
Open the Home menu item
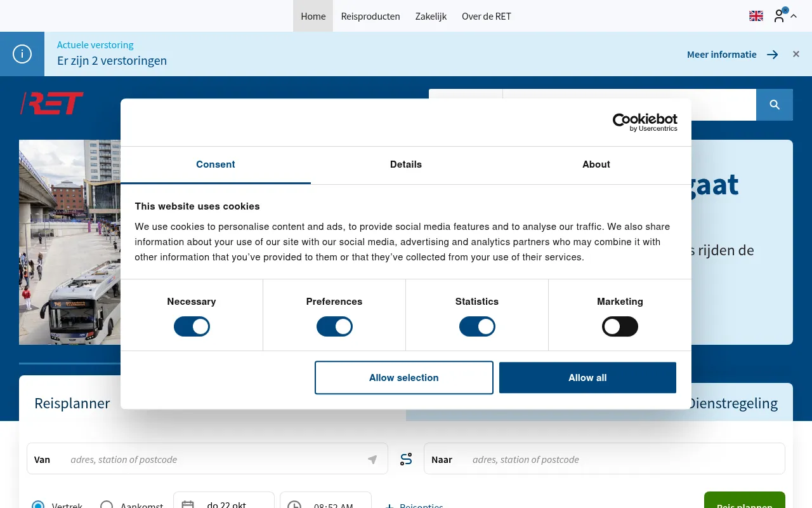(x=313, y=16)
